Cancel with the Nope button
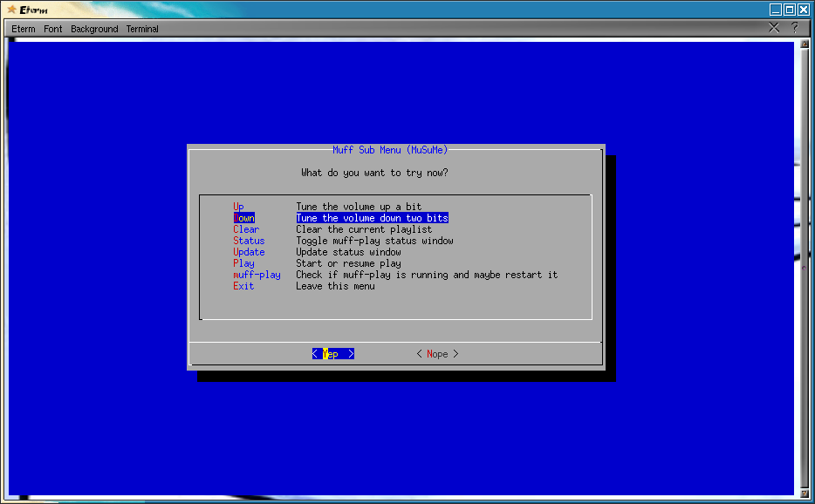The width and height of the screenshot is (815, 504). 438,354
